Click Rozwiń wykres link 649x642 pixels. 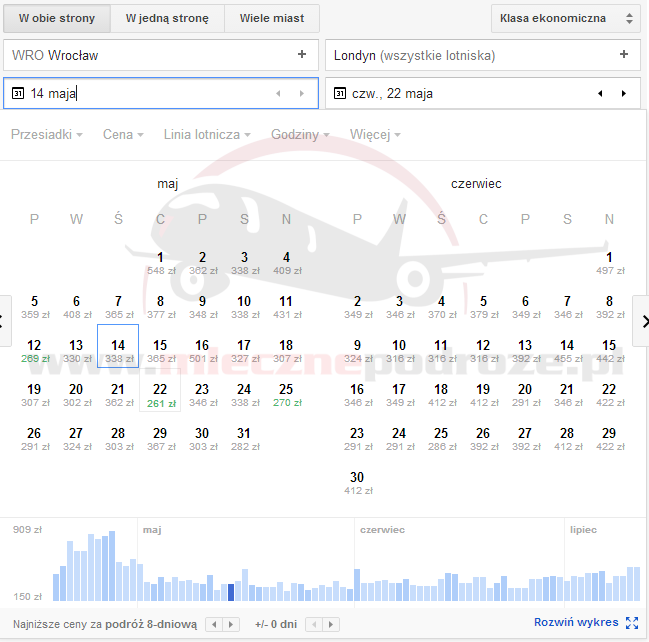point(576,622)
